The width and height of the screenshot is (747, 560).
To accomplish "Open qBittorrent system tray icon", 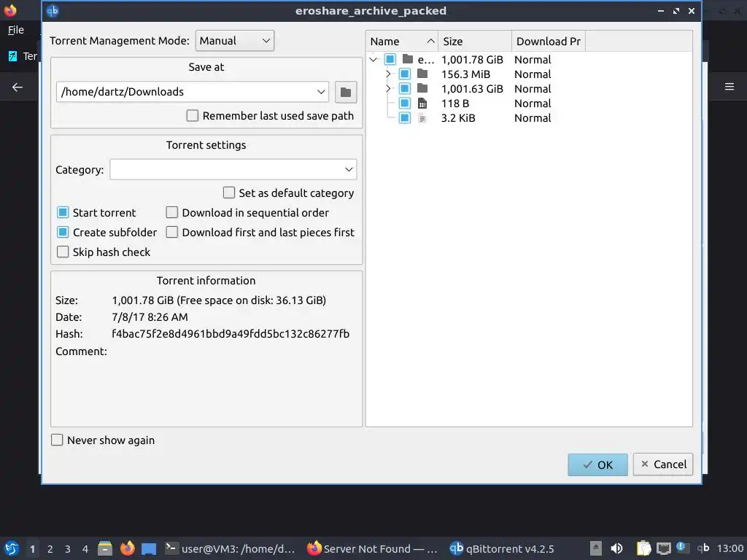I will [x=703, y=548].
